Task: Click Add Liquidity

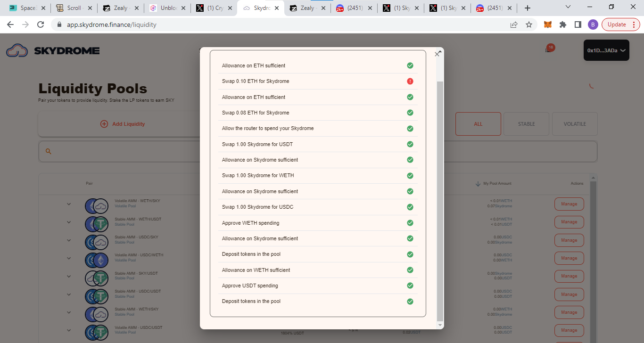Action: click(123, 124)
